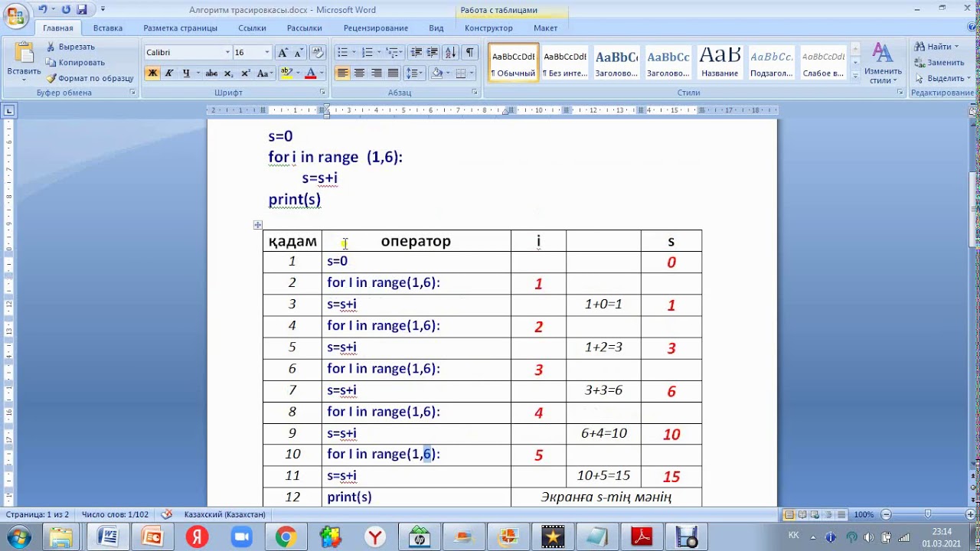Apply the Название (Title) style
Image resolution: width=980 pixels, height=551 pixels.
[x=720, y=63]
